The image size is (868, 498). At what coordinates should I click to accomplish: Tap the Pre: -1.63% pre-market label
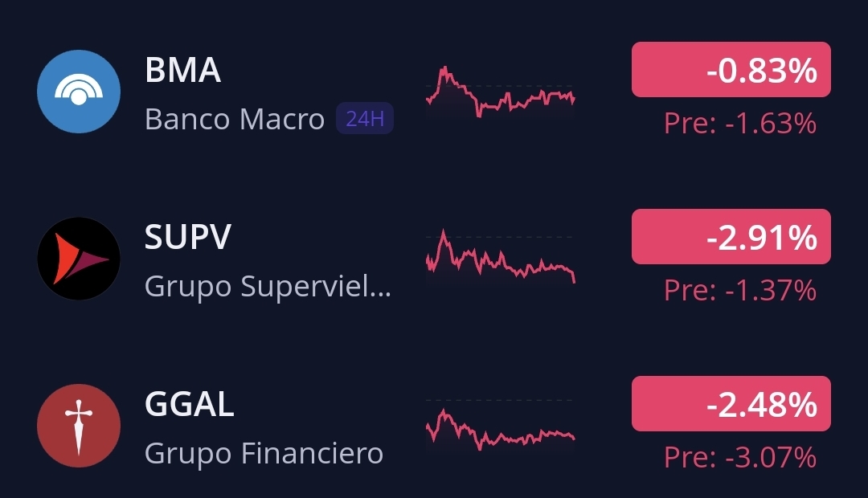[739, 124]
